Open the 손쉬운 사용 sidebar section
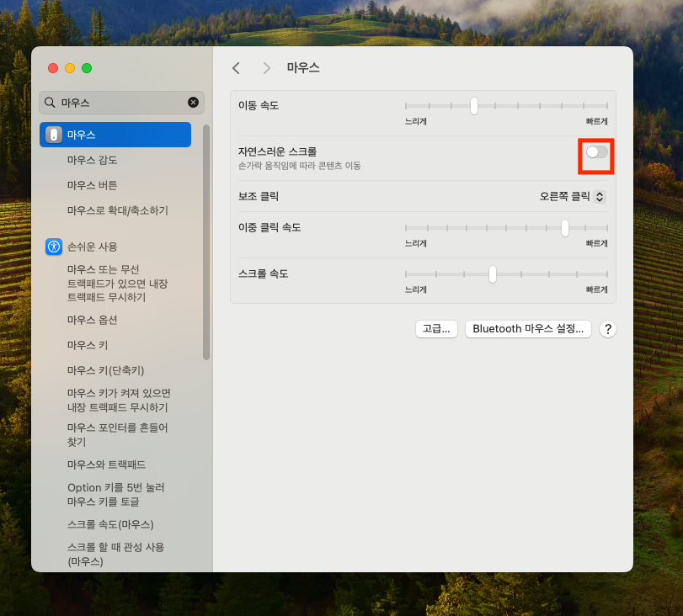The width and height of the screenshot is (683, 616). 93,247
